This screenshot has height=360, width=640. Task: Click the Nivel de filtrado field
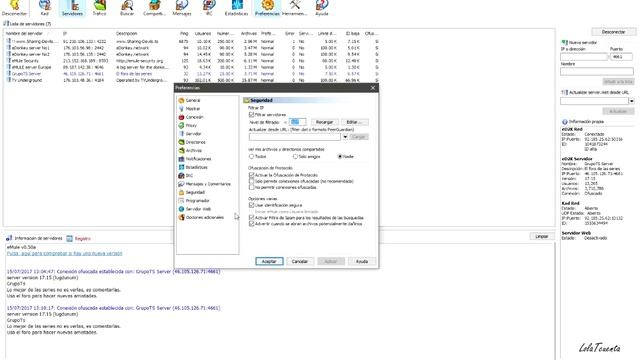pyautogui.click(x=297, y=122)
